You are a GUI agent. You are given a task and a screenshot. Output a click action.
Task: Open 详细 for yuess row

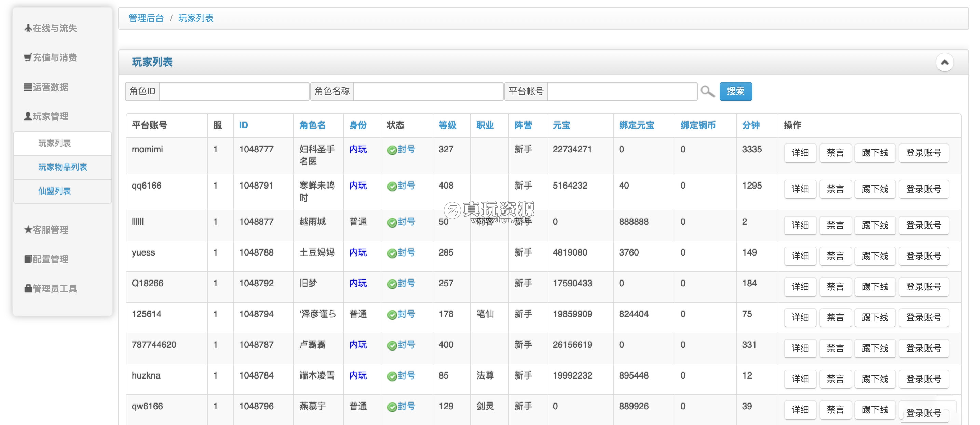(800, 256)
